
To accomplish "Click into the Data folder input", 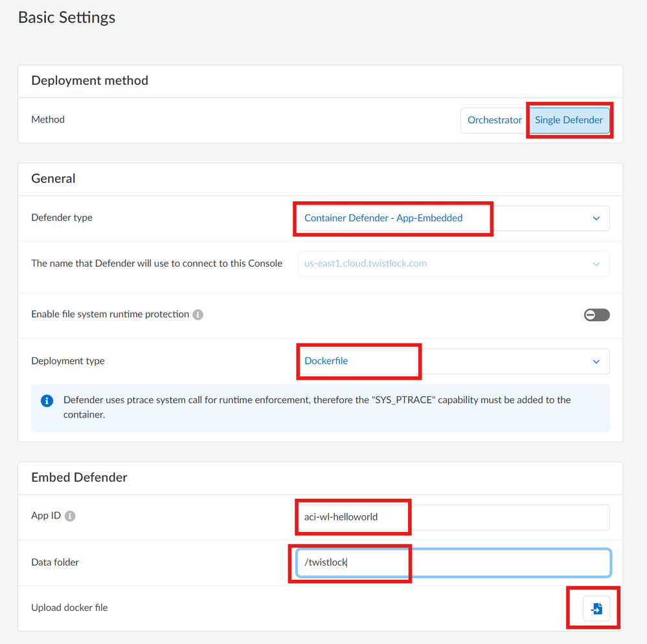I will point(453,562).
